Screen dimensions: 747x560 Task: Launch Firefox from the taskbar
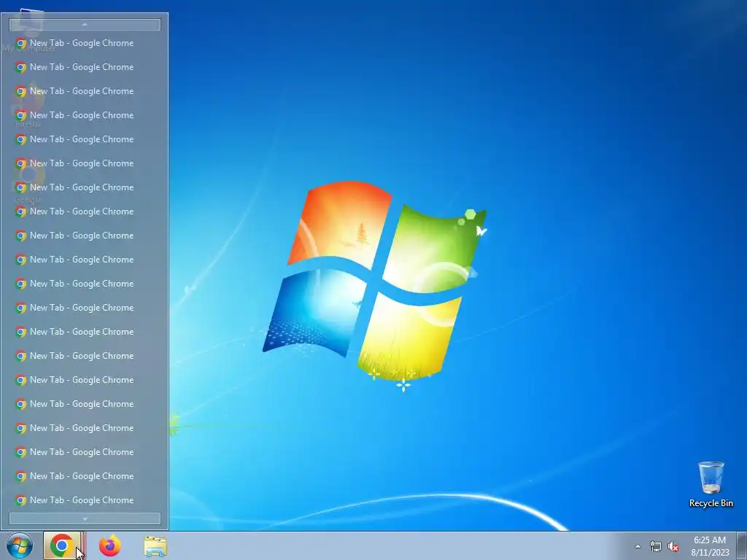[110, 545]
